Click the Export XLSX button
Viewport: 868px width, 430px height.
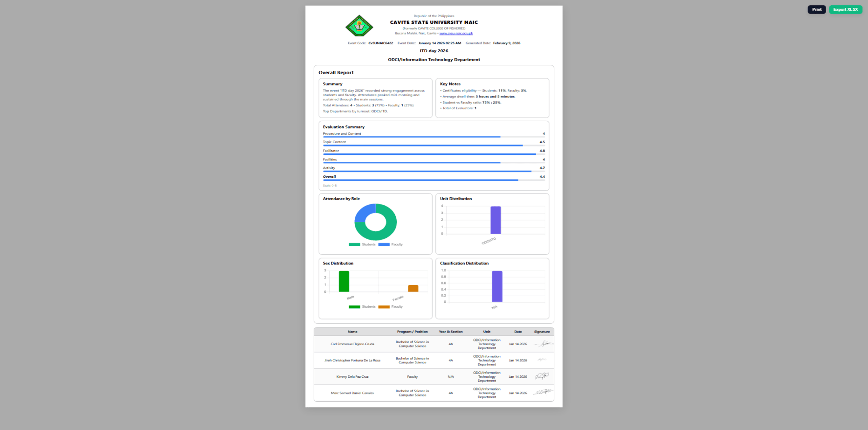(x=845, y=9)
